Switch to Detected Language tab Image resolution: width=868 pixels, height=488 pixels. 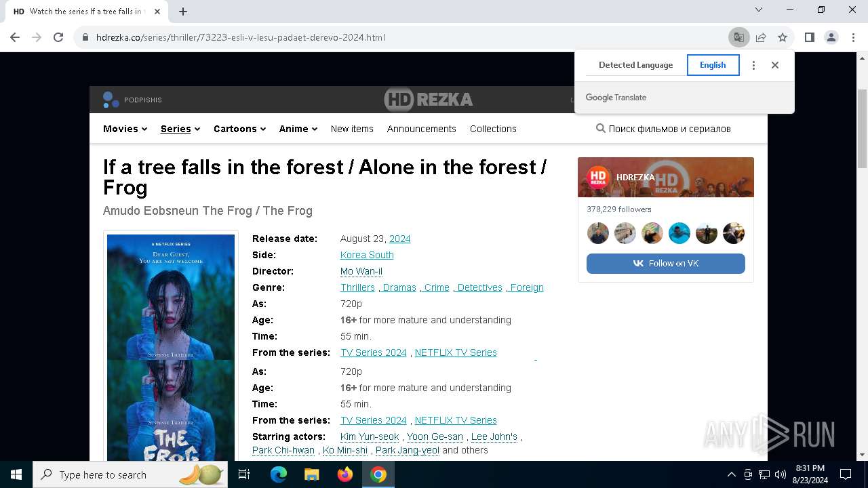click(x=635, y=65)
